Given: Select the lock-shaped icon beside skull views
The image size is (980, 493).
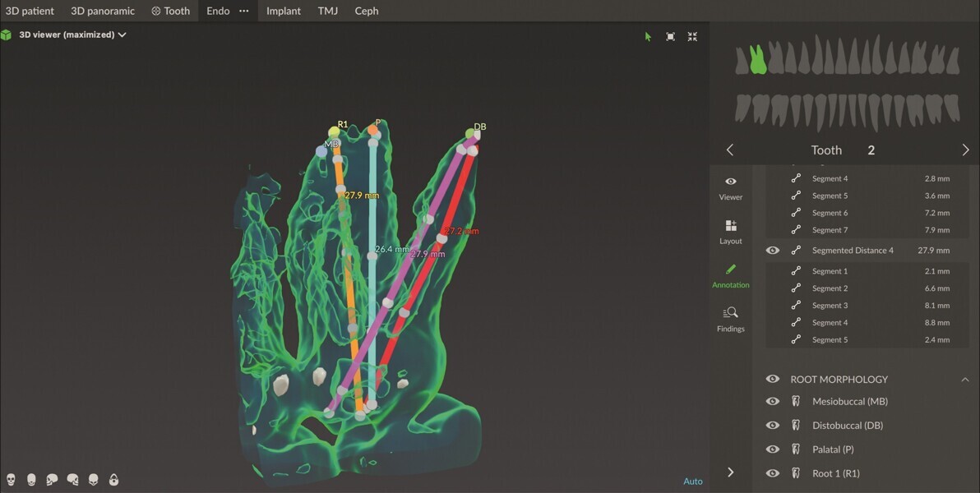Looking at the screenshot, I should [113, 479].
